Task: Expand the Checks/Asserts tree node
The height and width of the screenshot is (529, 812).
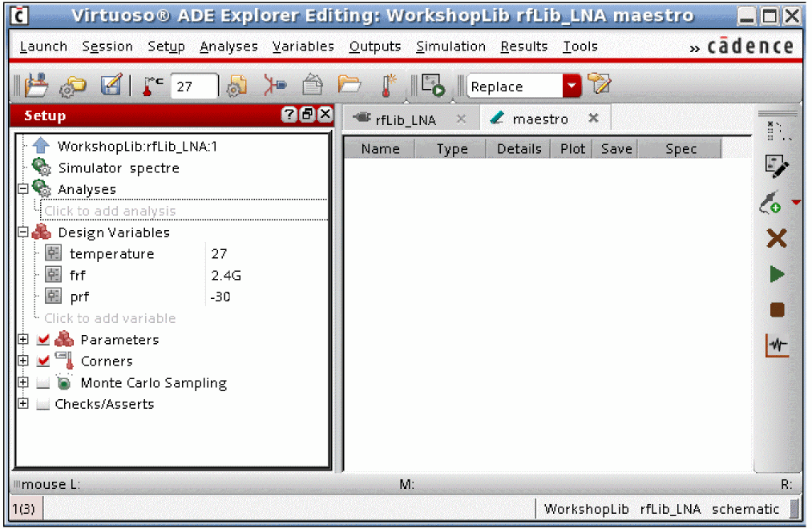Action: click(x=22, y=404)
